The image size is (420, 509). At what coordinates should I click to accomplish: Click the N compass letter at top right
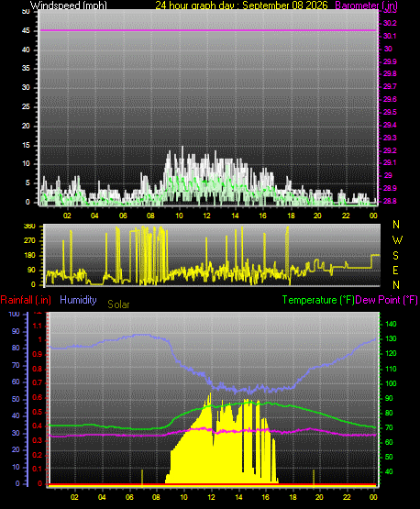(396, 225)
